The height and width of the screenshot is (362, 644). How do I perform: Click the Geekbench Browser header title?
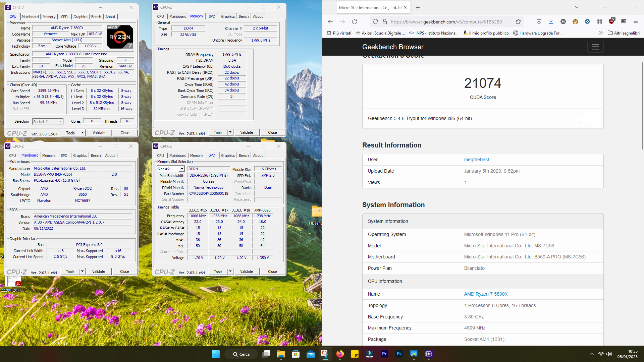393,47
